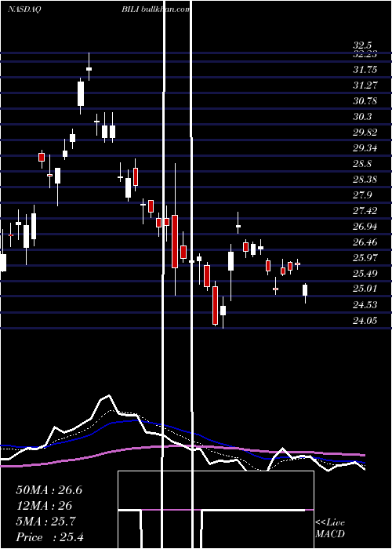Image resolution: width=392 pixels, height=549 pixels.
Task: Click the 26.94 price axis label
Action: [365, 227]
